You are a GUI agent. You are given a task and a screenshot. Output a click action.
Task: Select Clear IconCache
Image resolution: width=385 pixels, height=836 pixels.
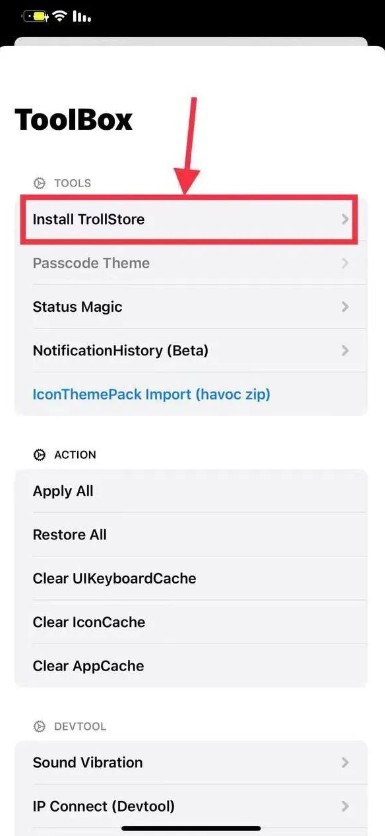[190, 622]
